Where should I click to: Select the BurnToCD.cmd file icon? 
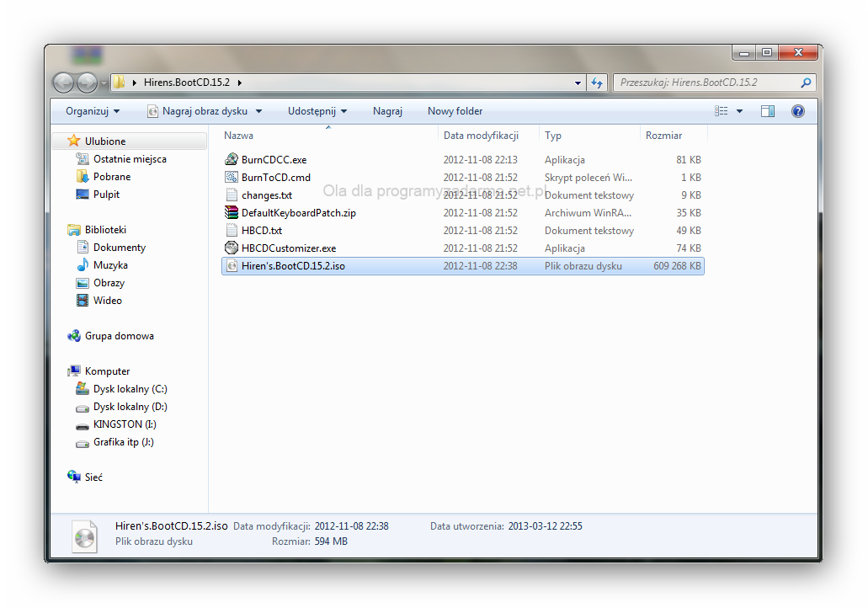click(x=232, y=177)
